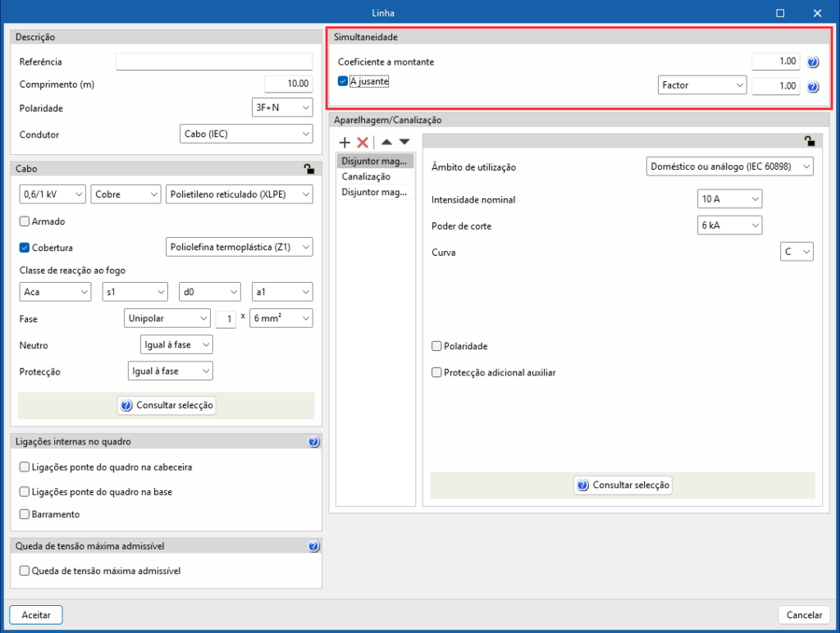Enable Protecção adicional auxiliar checkbox
This screenshot has width=840, height=633.
pos(436,372)
